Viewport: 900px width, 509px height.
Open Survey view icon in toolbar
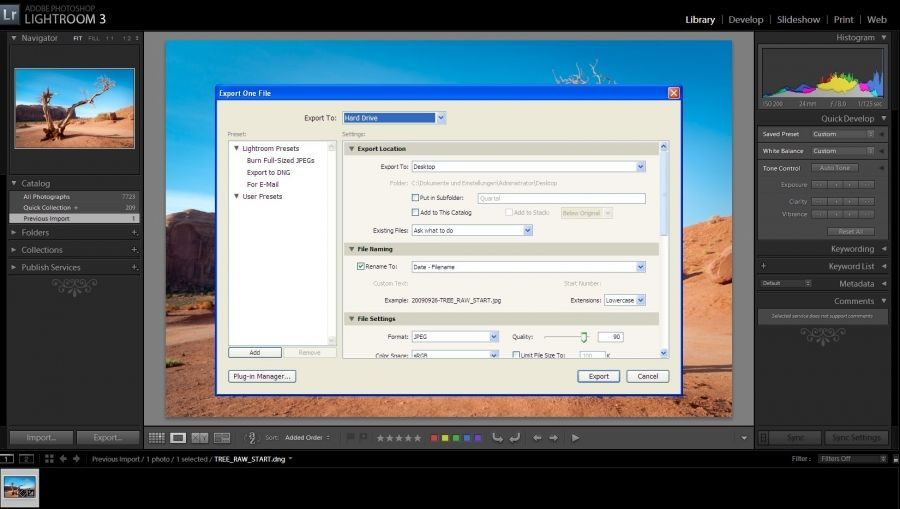pos(222,438)
